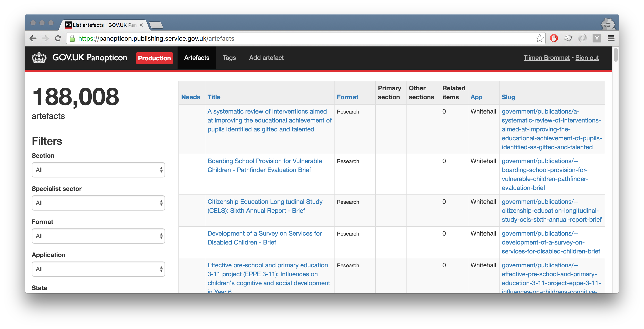This screenshot has width=644, height=329.
Task: Click the GOV.UK crown logo
Action: pyautogui.click(x=39, y=58)
